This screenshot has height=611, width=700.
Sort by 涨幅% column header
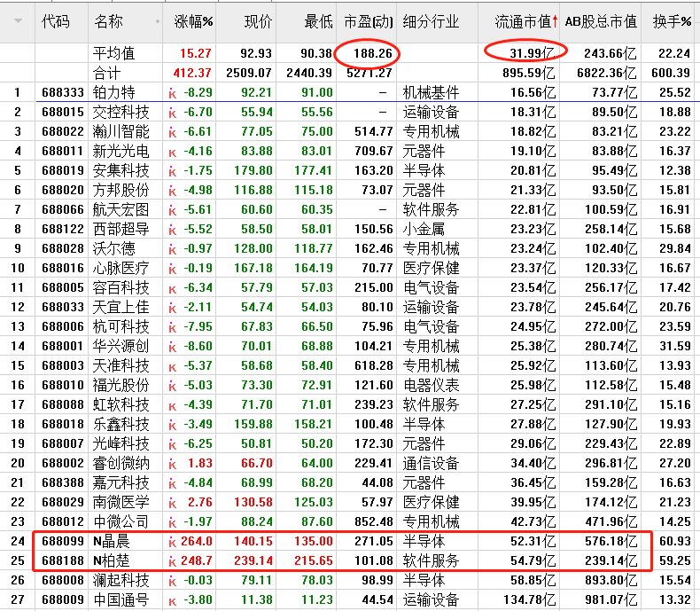[x=193, y=21]
